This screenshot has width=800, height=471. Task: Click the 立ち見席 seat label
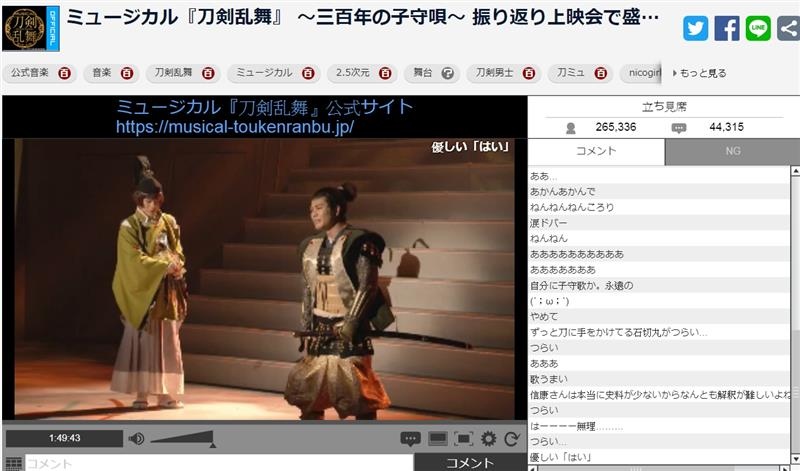664,107
